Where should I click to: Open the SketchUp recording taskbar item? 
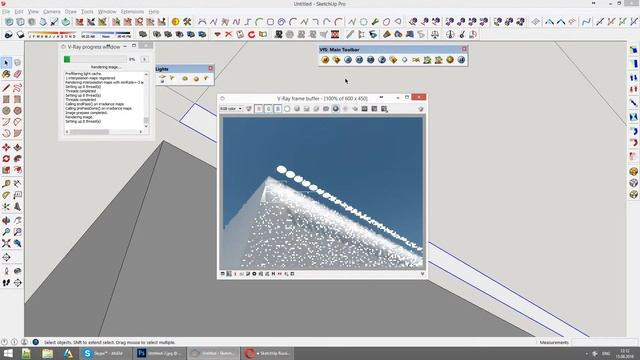tap(268, 353)
